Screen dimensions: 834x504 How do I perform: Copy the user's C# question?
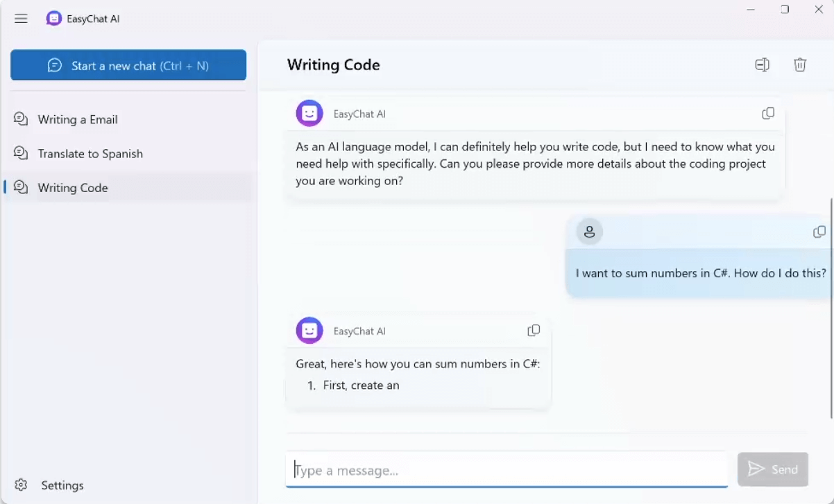[x=819, y=232]
